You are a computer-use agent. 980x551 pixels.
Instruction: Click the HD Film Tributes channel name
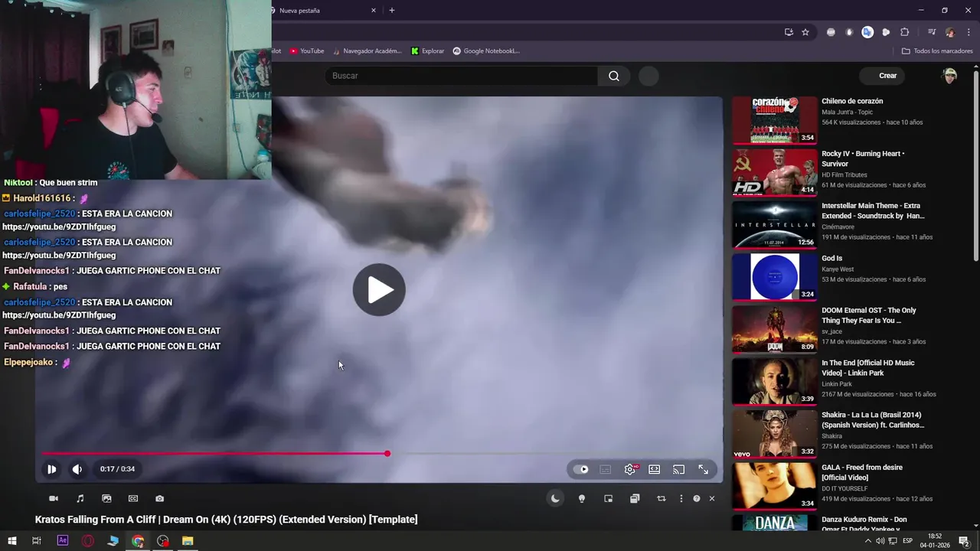point(844,174)
